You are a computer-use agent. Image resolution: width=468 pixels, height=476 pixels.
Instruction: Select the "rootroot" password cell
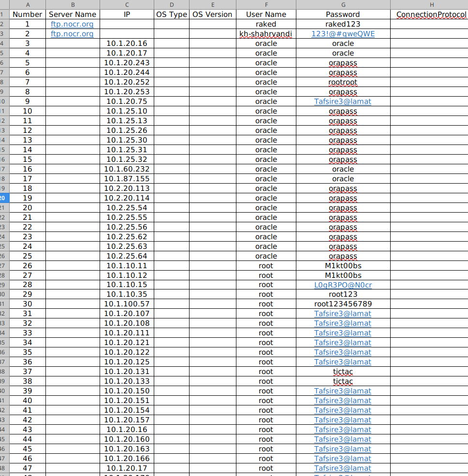343,82
